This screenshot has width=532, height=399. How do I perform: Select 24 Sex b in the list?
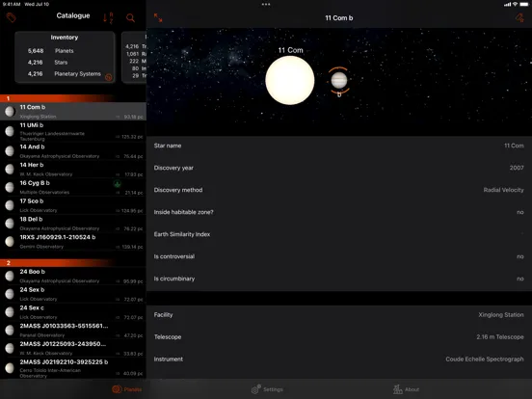point(73,294)
